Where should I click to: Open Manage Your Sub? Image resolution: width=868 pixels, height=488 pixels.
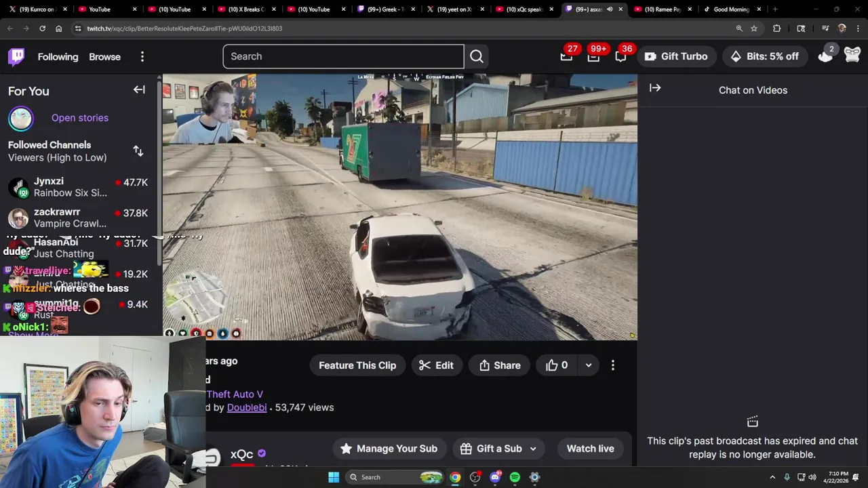(x=389, y=449)
